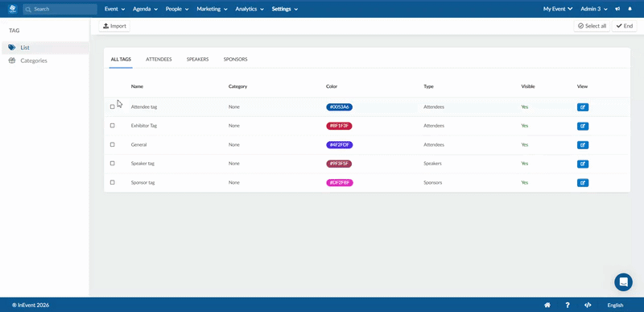644x312 pixels.
Task: Select List in the Tag sidebar
Action: tap(45, 48)
